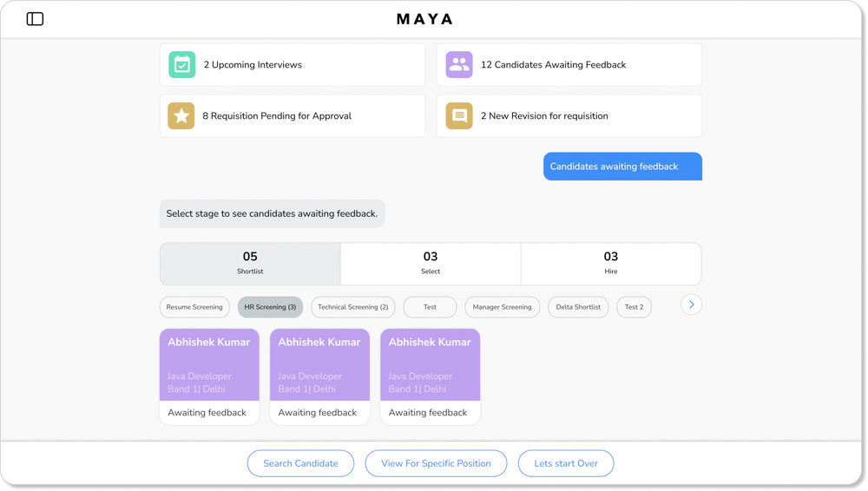The height and width of the screenshot is (491, 868).
Task: Open the 12 Candidates Awaiting Feedback card
Action: 569,65
